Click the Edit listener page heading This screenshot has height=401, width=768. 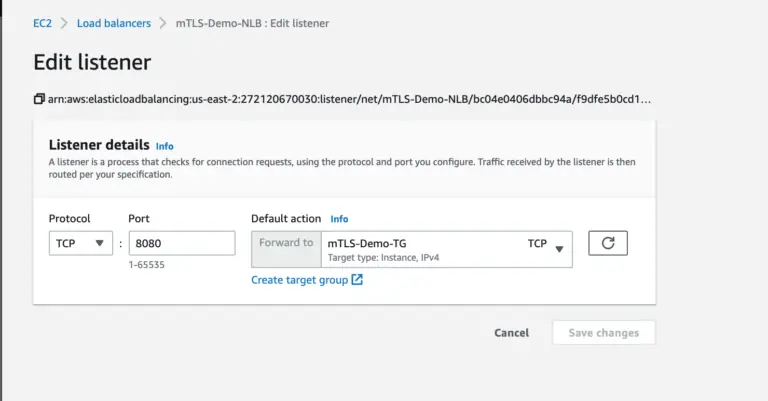[x=92, y=62]
